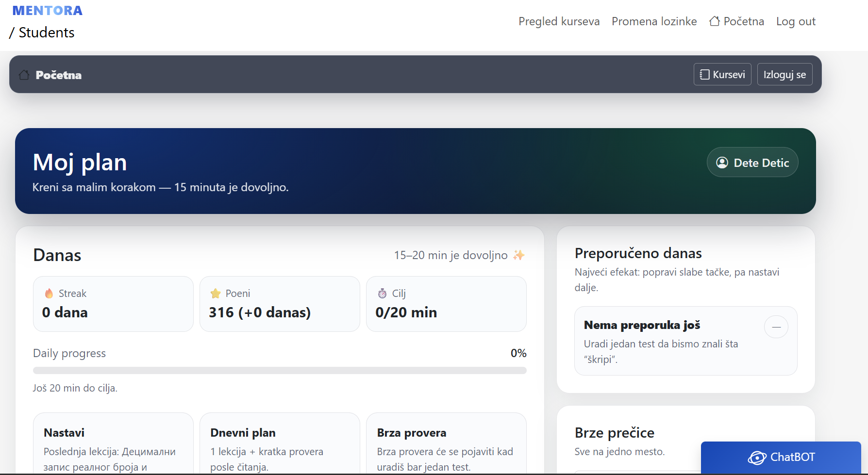Open the Dnevni plan card
The width and height of the screenshot is (868, 475).
click(280, 443)
